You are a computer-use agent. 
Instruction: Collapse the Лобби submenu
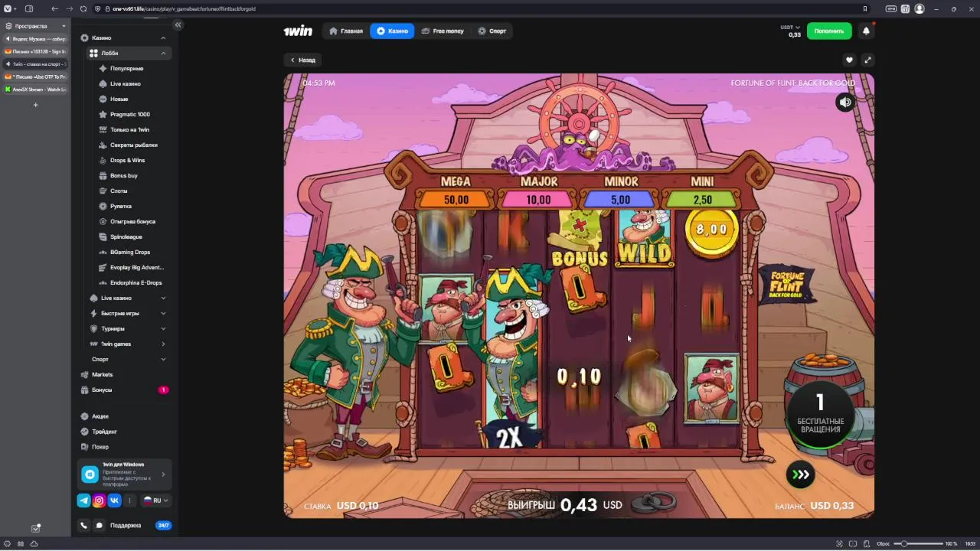pyautogui.click(x=163, y=53)
